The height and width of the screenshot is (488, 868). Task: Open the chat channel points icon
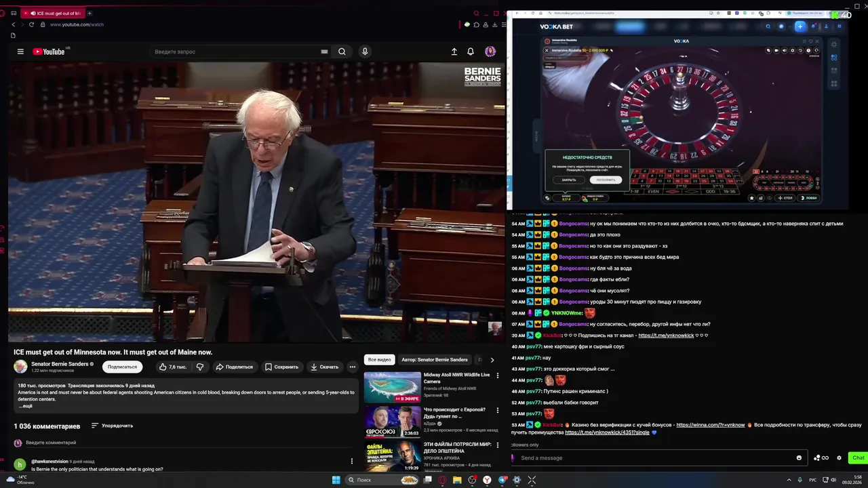pos(821,457)
